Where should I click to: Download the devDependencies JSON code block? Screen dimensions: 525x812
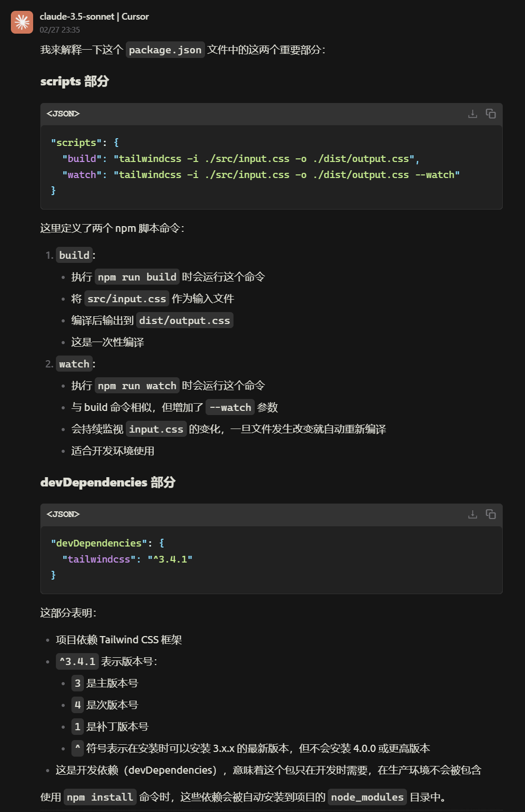coord(472,514)
